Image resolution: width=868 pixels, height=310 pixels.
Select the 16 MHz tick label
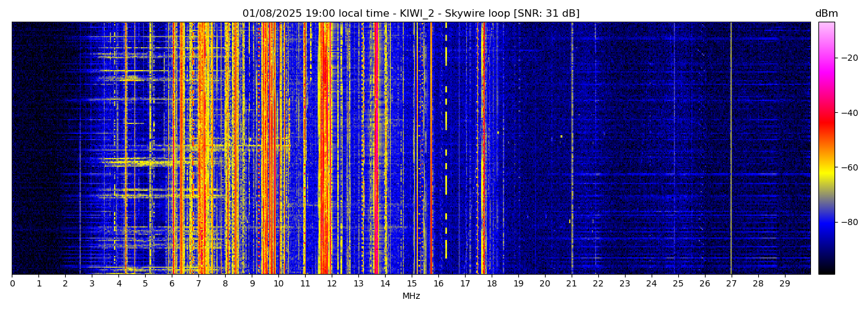tap(438, 284)
